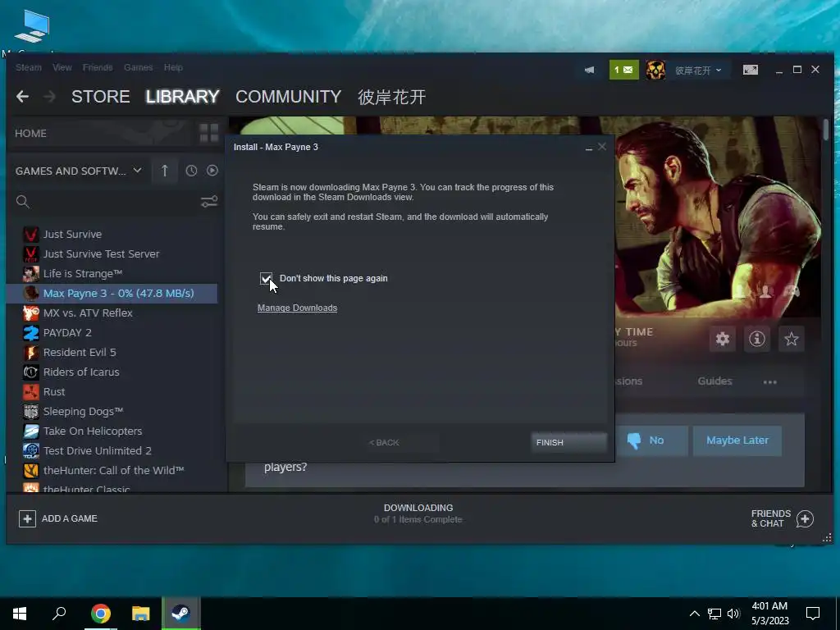The image size is (840, 630).
Task: Switch library to grid view icon
Action: pos(209,133)
